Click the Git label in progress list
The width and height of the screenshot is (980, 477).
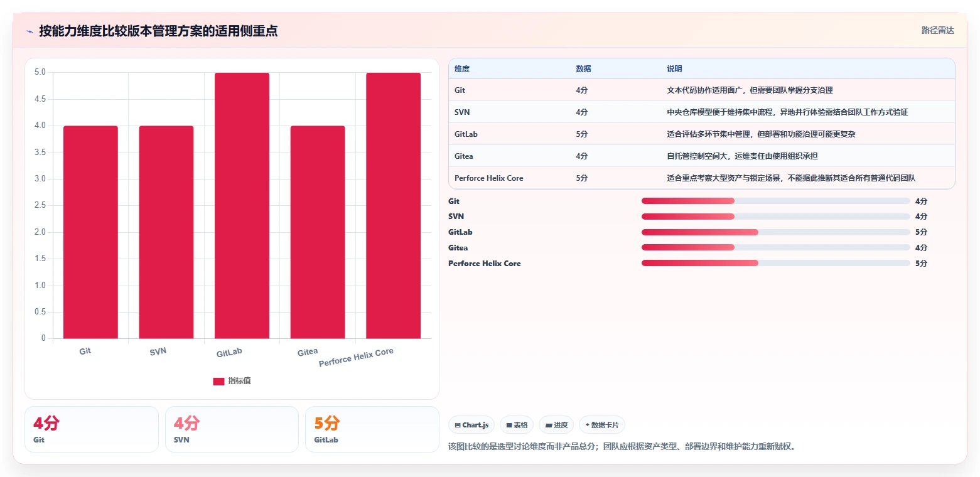click(x=454, y=201)
